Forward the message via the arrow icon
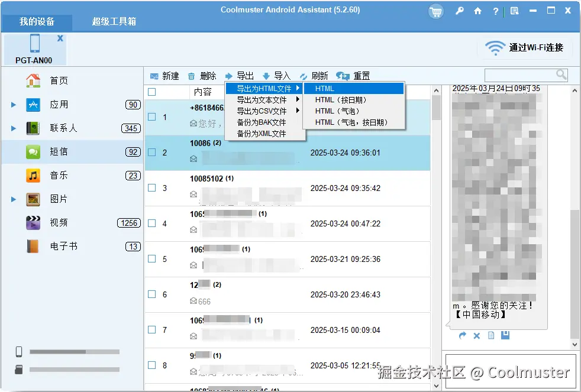Screen dimensions: 581x392 [462, 335]
